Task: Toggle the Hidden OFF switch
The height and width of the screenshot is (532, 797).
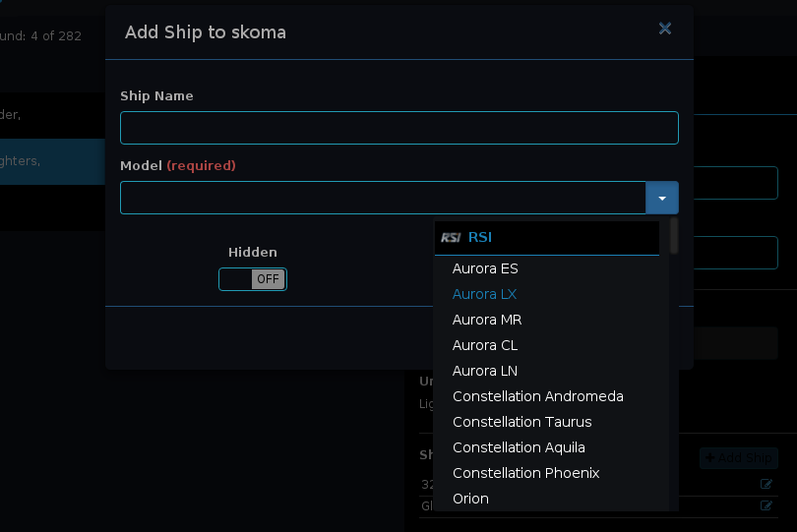Action: pos(253,279)
